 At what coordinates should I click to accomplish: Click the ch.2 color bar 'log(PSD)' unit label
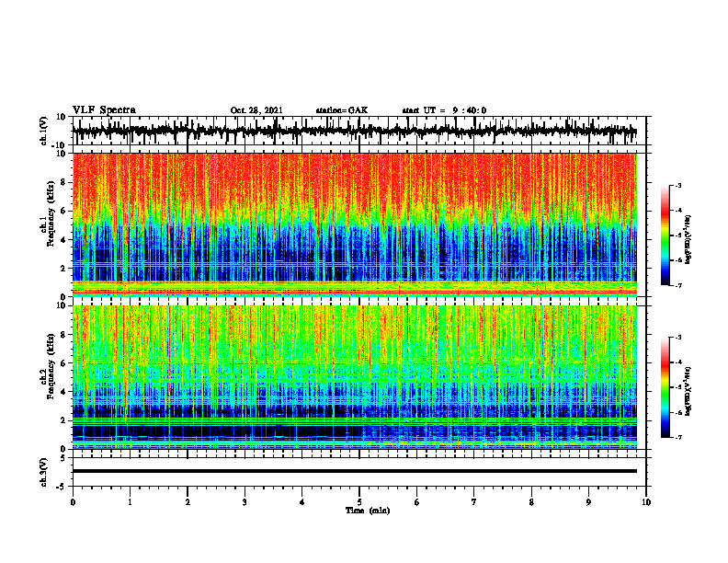(688, 391)
